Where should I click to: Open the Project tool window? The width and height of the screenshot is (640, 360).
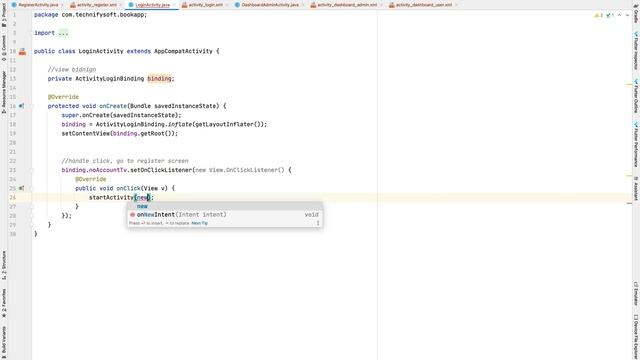(x=4, y=16)
